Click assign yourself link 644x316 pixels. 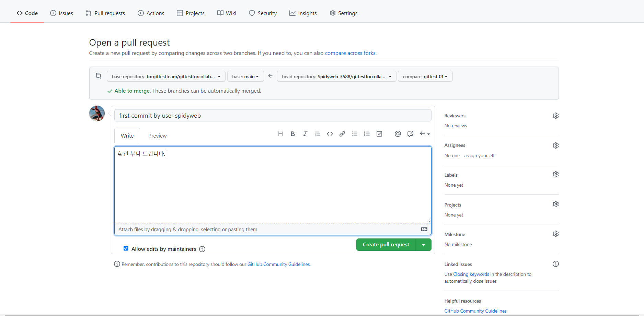pos(479,155)
